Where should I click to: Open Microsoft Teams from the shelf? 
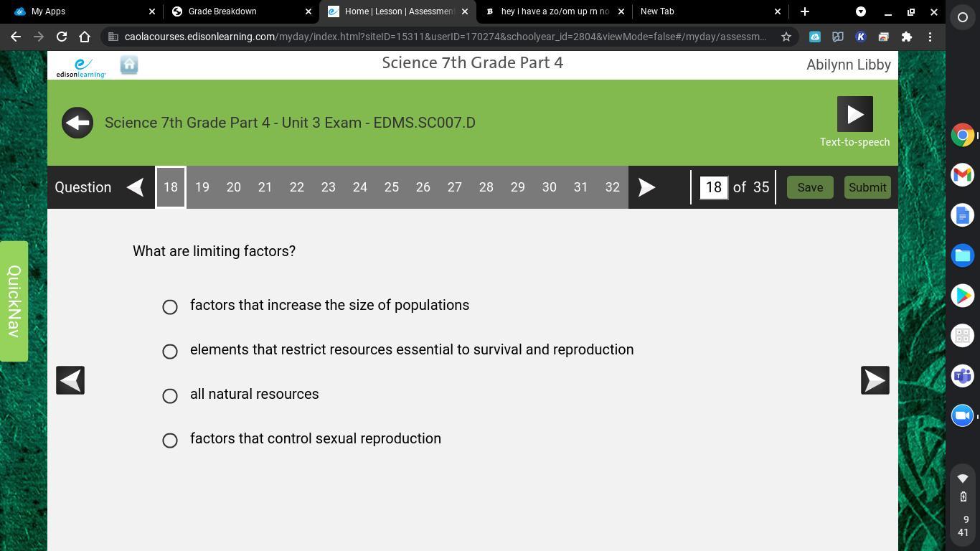point(962,376)
